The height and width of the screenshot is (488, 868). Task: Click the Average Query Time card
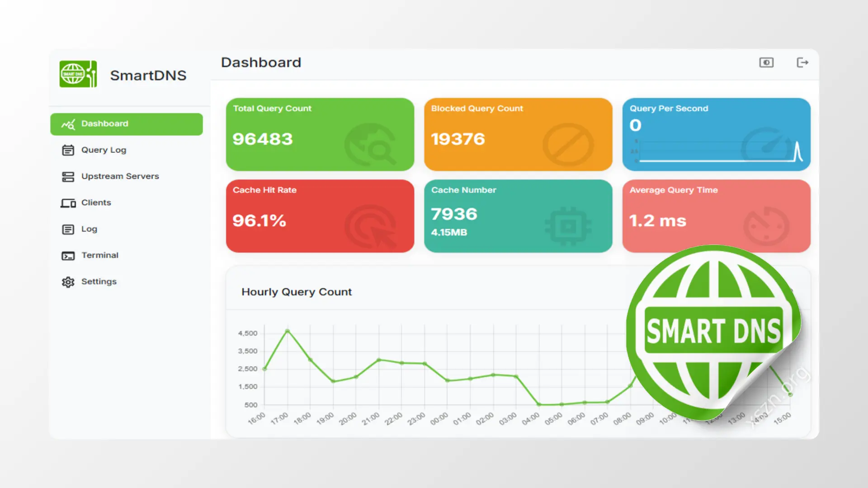[x=717, y=216]
